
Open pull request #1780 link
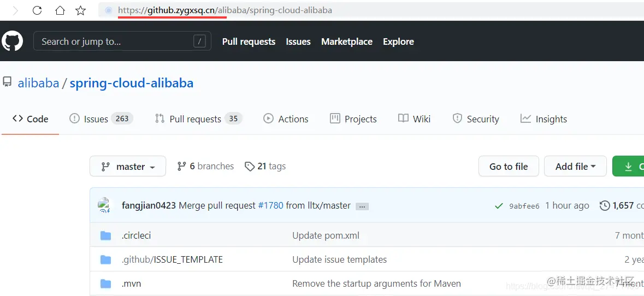click(x=271, y=206)
